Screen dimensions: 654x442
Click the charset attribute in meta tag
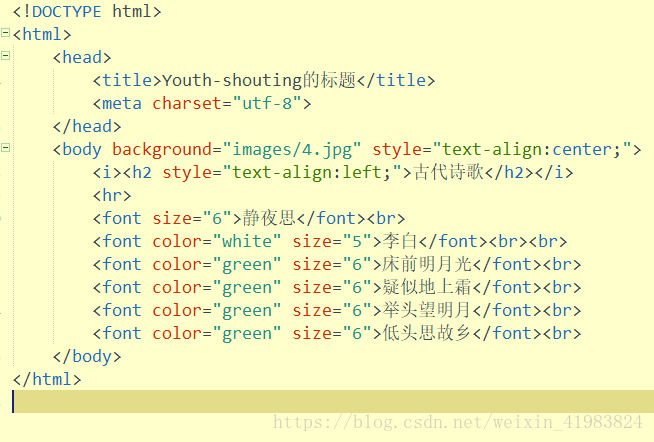pos(186,103)
